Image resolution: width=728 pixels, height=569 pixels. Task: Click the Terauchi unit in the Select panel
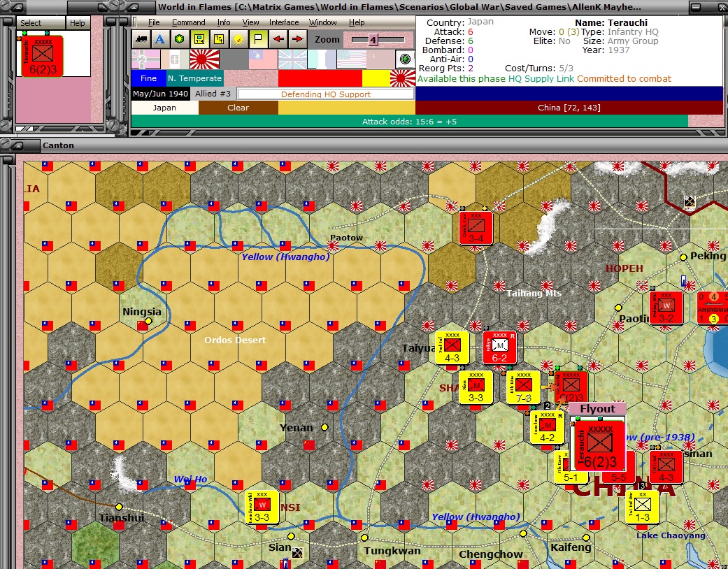point(42,56)
